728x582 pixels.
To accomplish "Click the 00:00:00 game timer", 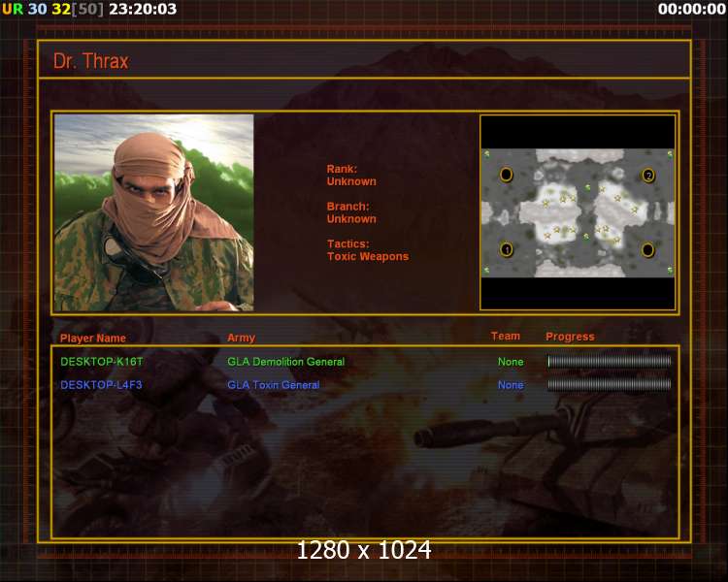I will 691,9.
